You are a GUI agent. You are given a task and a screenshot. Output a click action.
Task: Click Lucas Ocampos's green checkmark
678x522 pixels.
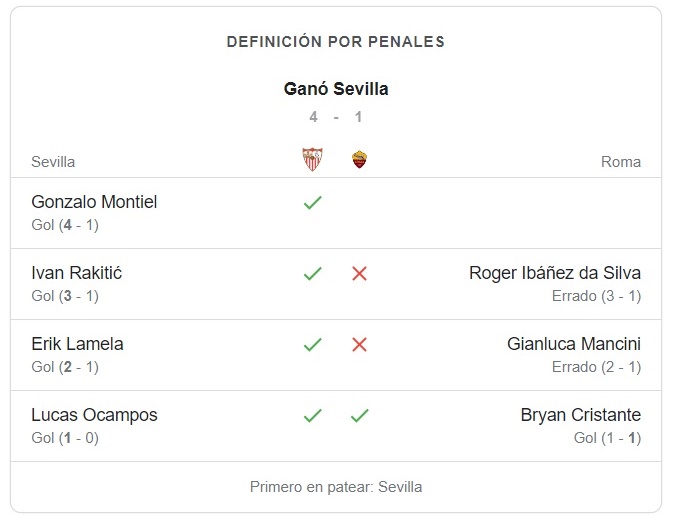(313, 415)
